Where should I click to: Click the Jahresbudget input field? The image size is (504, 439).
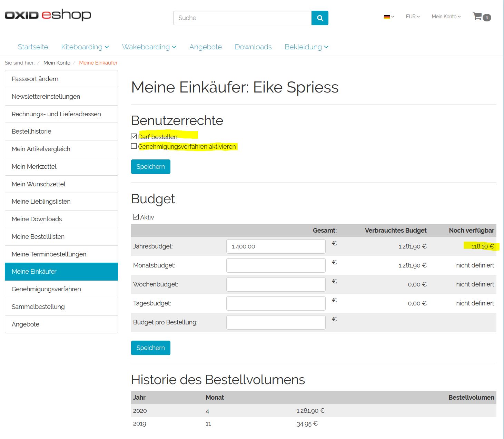click(x=276, y=246)
